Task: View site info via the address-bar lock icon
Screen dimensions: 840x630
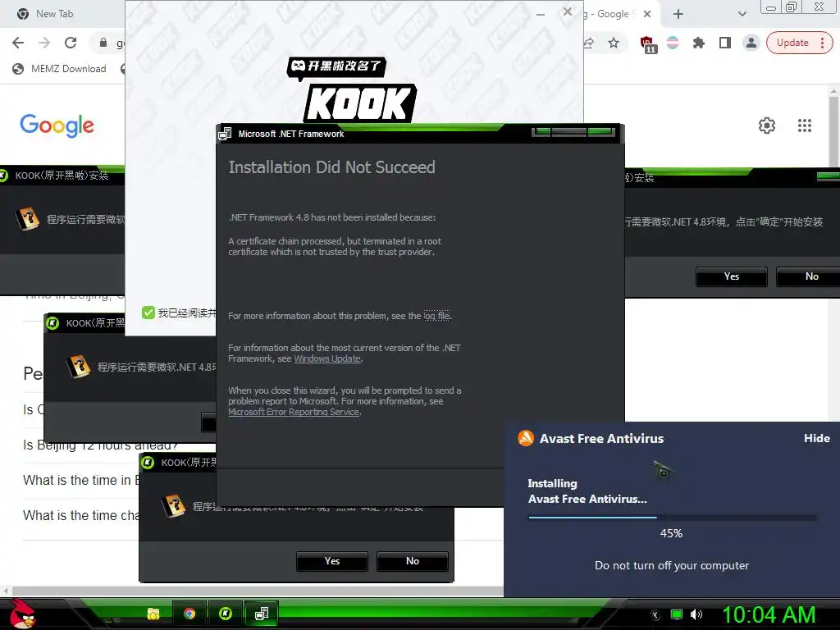Action: point(103,43)
